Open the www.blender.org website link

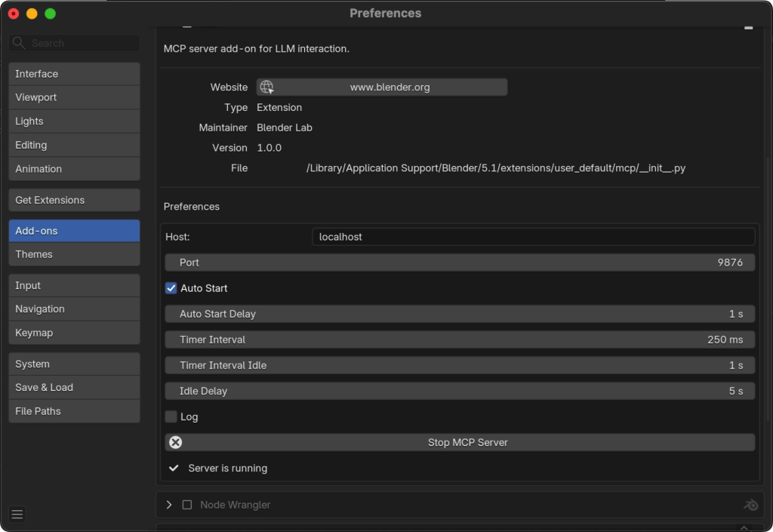coord(382,88)
